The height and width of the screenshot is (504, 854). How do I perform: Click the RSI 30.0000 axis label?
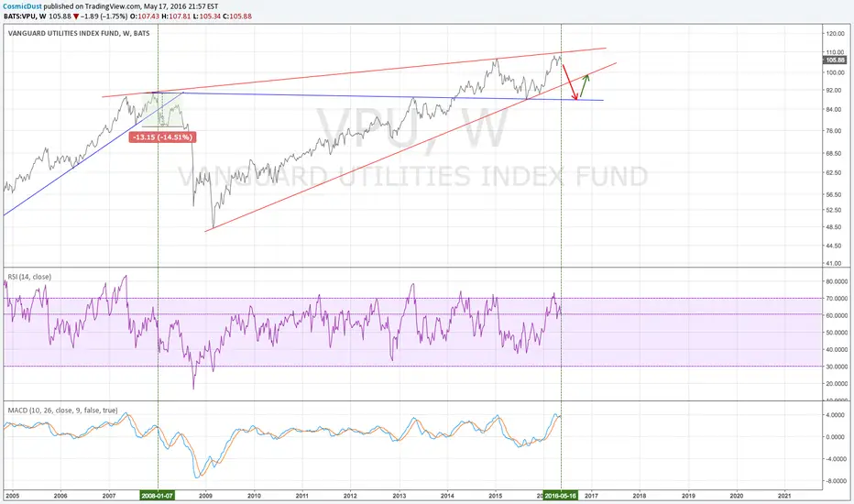point(836,367)
